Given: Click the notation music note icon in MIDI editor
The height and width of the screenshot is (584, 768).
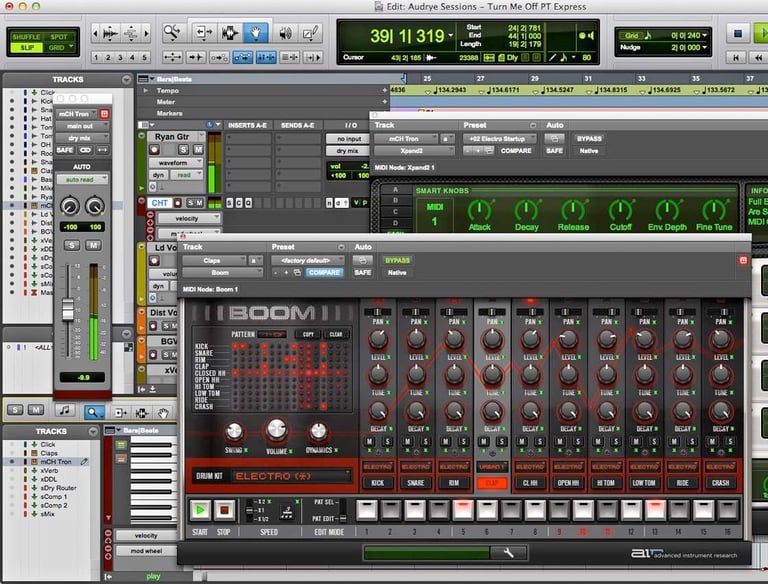Looking at the screenshot, I should [x=64, y=410].
